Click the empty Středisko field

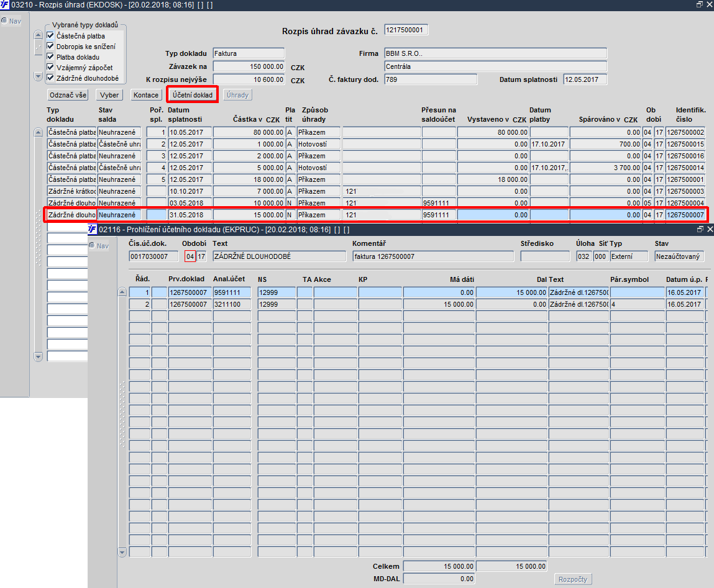tap(545, 256)
